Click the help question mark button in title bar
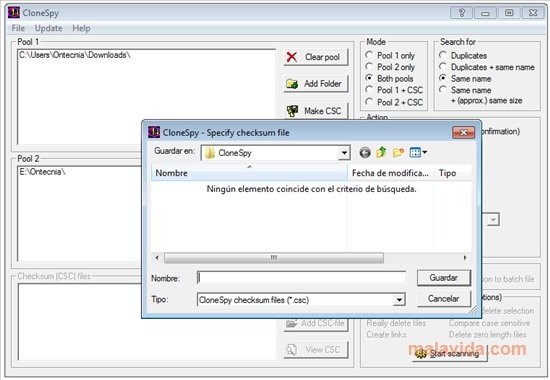 461,13
